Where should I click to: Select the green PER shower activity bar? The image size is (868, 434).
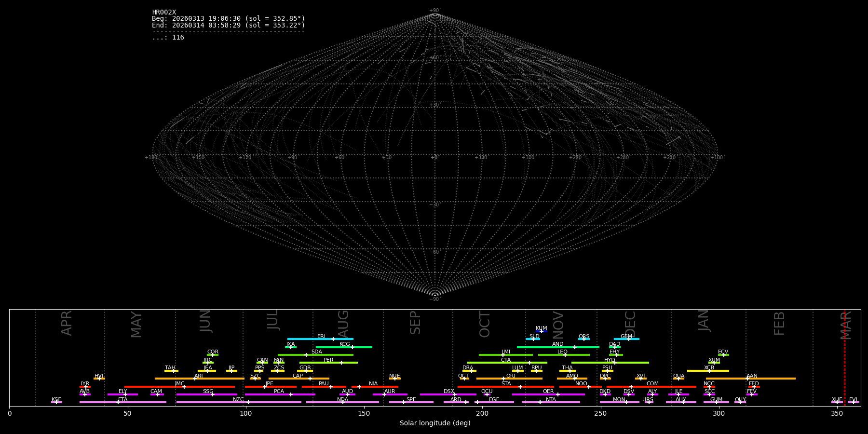click(x=328, y=363)
